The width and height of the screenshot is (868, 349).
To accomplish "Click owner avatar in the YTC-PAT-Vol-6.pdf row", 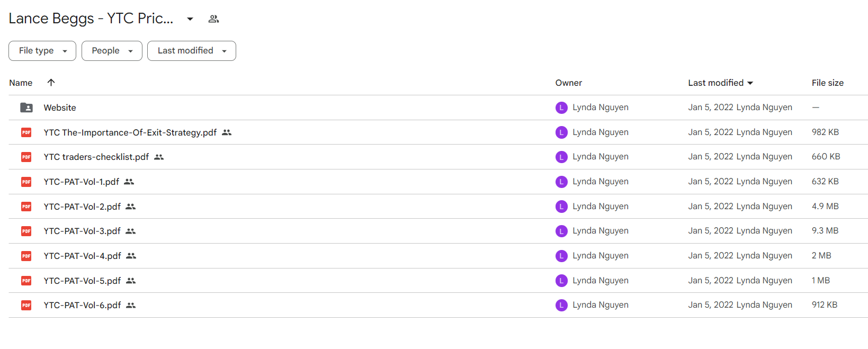I will click(561, 305).
